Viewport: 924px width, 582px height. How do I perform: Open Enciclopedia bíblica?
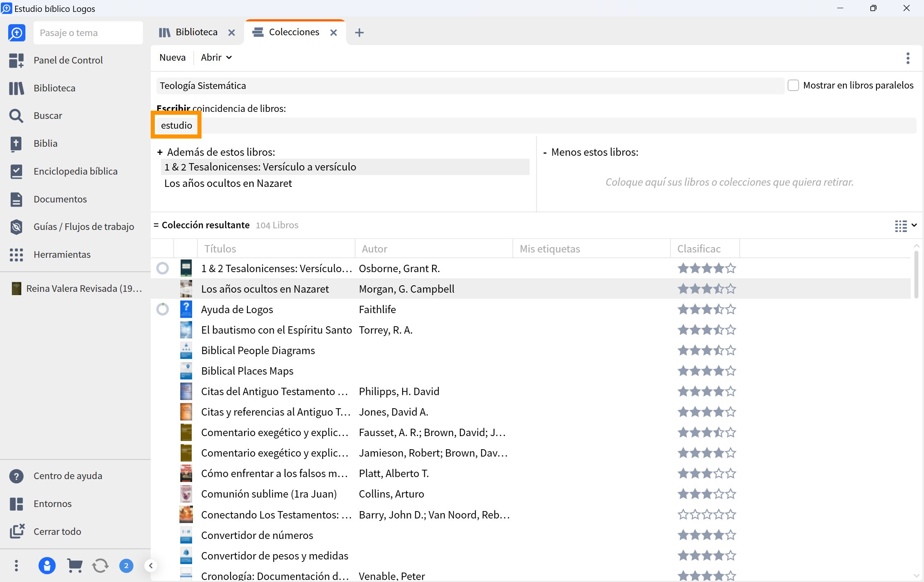coord(75,171)
